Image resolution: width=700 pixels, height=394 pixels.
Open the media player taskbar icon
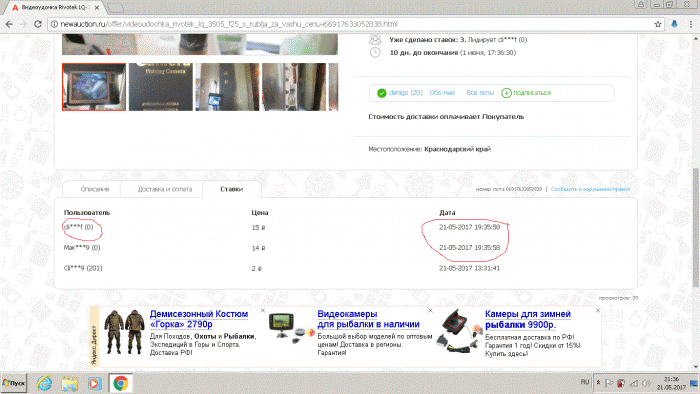pyautogui.click(x=94, y=383)
